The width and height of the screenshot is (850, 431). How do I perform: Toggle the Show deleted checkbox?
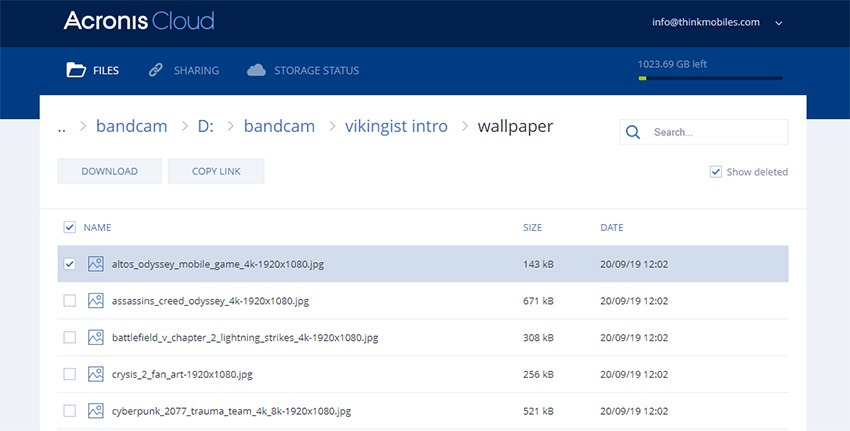point(716,172)
